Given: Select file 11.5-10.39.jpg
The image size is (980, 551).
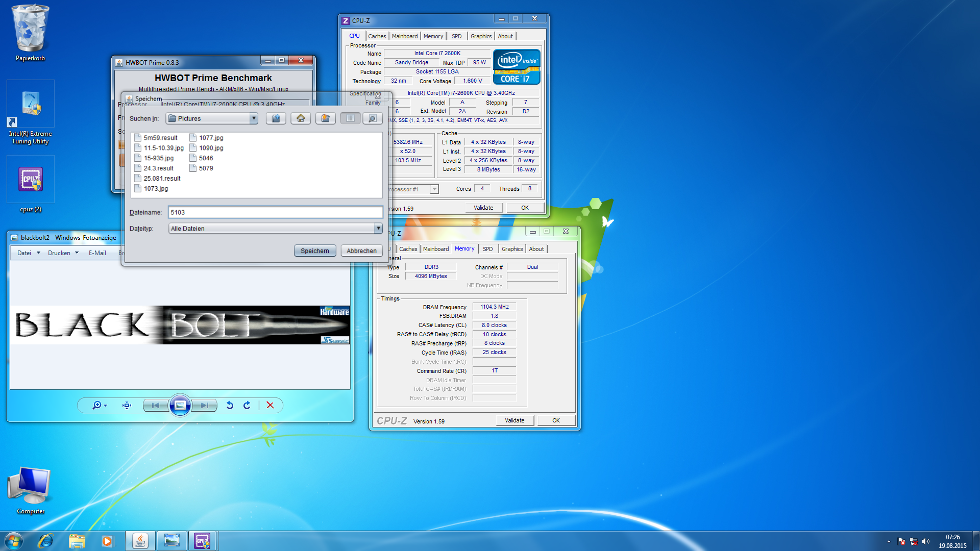Looking at the screenshot, I should point(159,148).
